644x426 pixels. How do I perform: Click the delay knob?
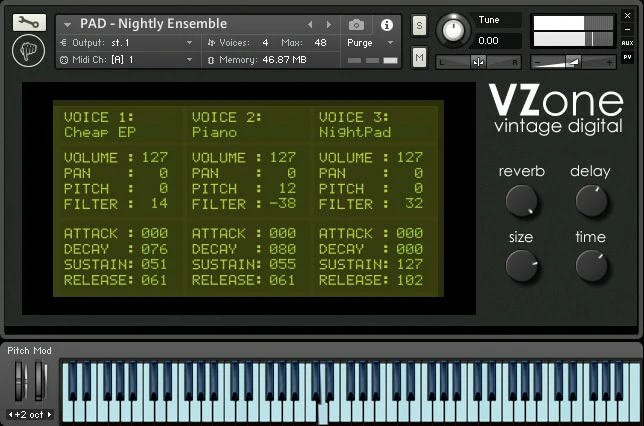[x=591, y=200]
